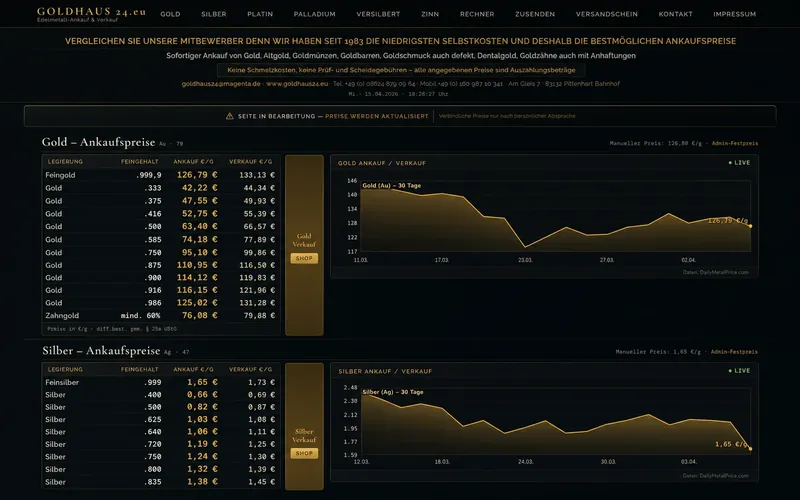Image resolution: width=800 pixels, height=500 pixels.
Task: Click the 'PREISE WERDEN AKTUALISIERT' notice text
Action: pyautogui.click(x=377, y=116)
